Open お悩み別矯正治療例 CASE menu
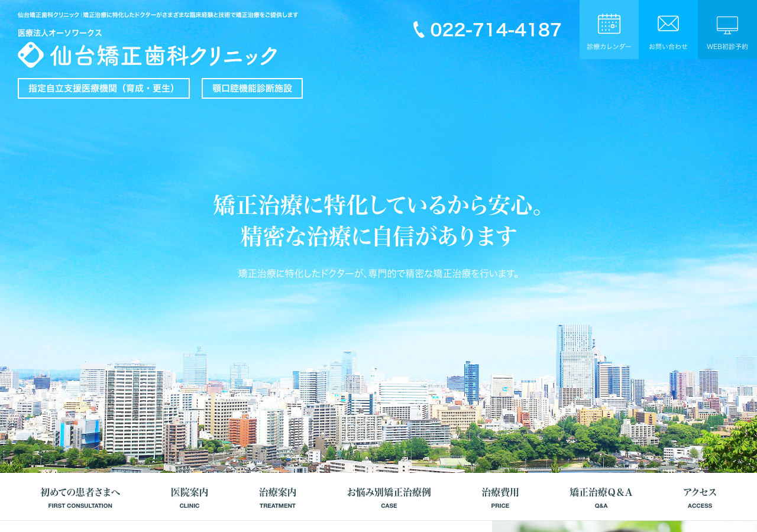This screenshot has height=532, width=757. (389, 497)
